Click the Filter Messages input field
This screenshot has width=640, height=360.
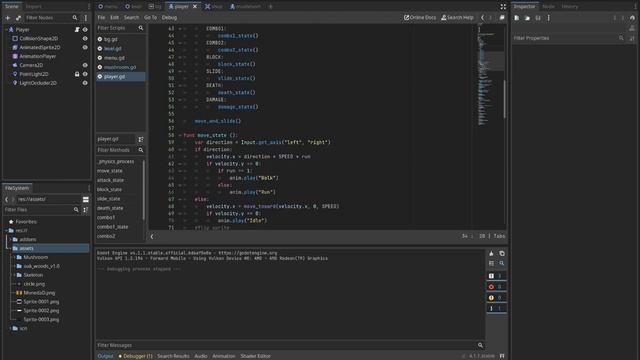tap(290, 345)
